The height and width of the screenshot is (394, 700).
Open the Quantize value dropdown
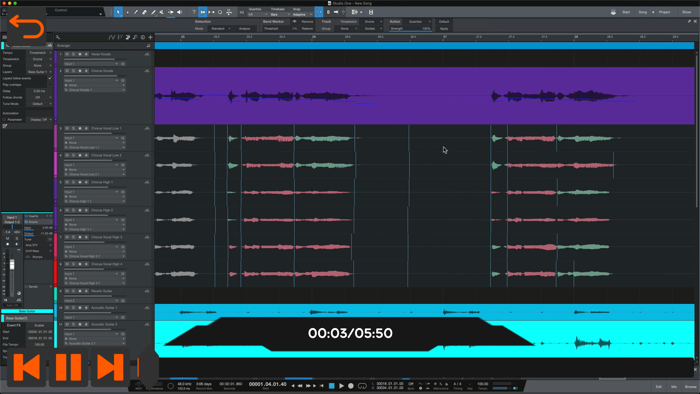[x=258, y=14]
